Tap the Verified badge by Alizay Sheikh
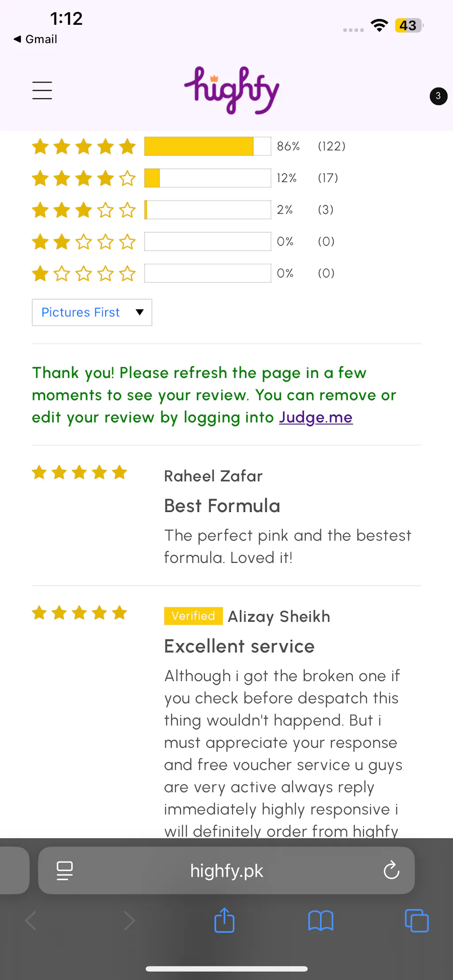 pos(193,616)
